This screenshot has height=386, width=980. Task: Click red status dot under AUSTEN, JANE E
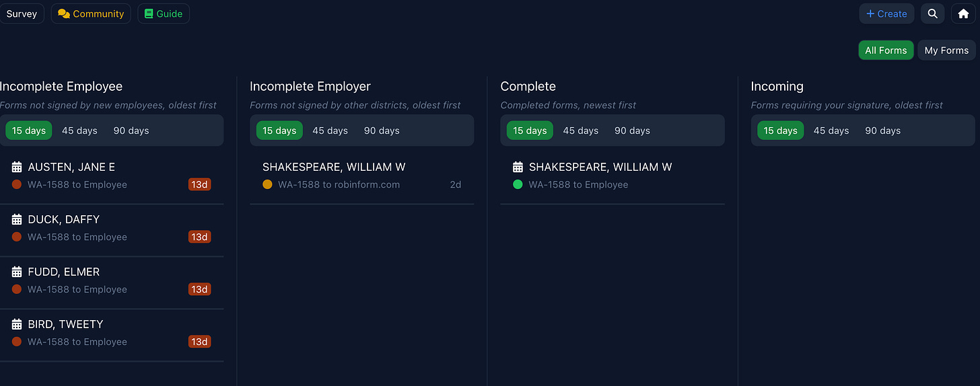(x=17, y=184)
